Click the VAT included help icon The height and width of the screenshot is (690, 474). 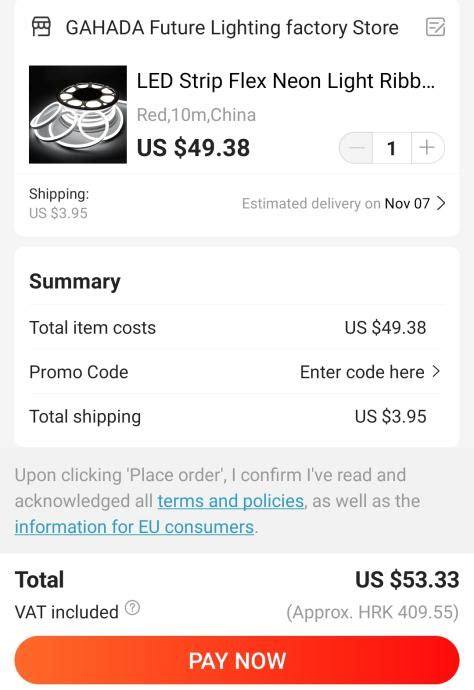click(x=132, y=608)
